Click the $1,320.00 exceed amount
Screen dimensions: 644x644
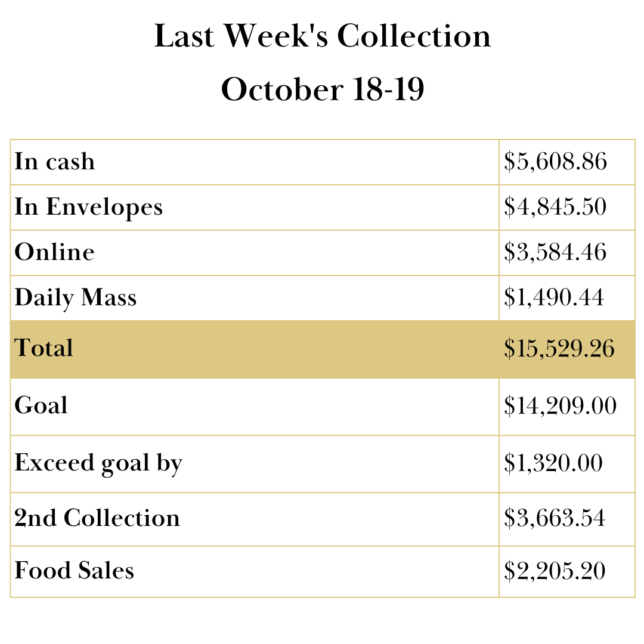[553, 463]
